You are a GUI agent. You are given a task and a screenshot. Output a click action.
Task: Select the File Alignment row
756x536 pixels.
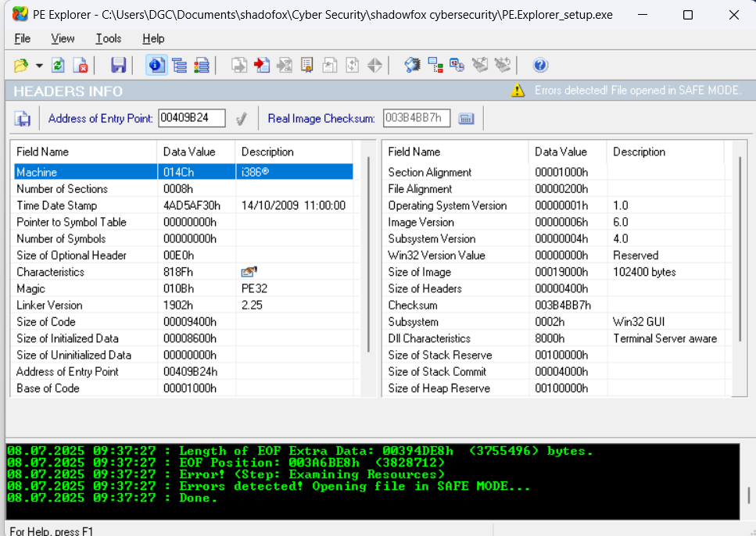[555, 189]
